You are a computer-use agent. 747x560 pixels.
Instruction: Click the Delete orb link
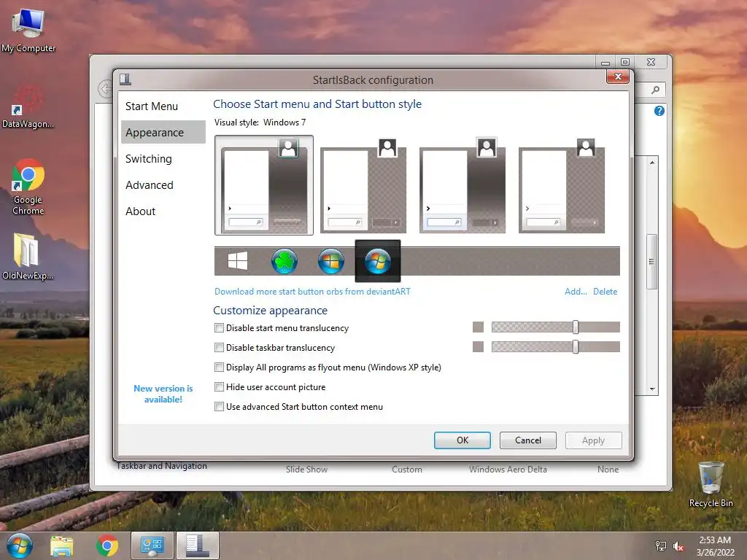tap(605, 292)
